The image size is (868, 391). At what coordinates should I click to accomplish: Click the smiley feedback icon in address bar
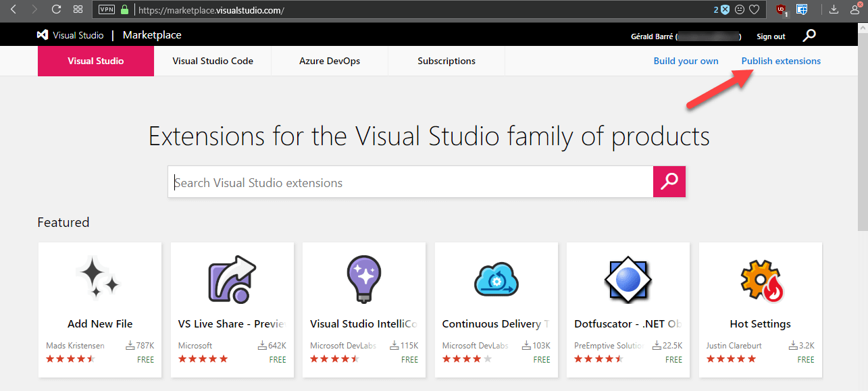tap(740, 9)
